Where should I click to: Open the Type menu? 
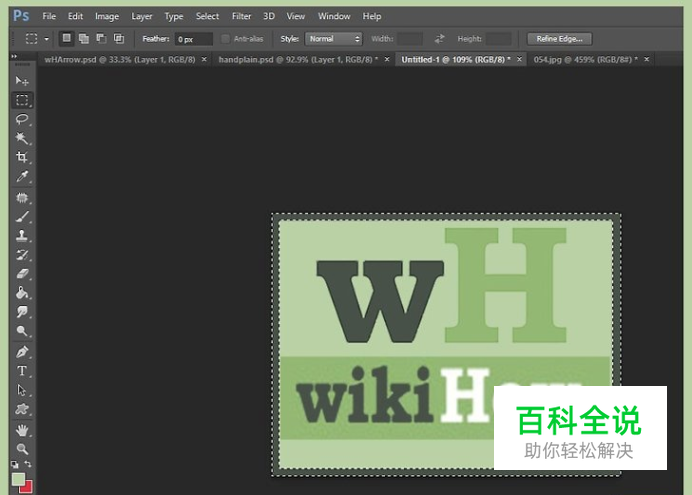pos(174,16)
